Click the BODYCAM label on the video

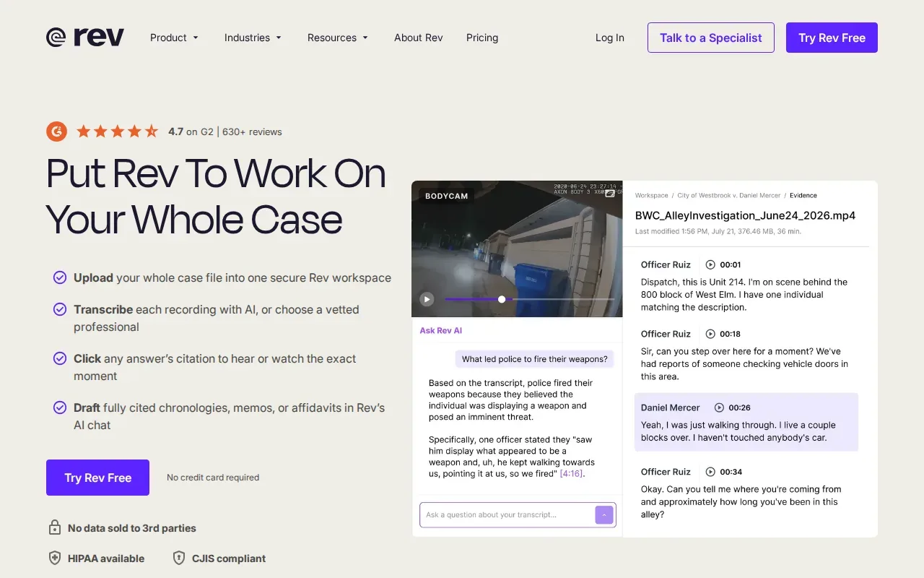tap(446, 196)
